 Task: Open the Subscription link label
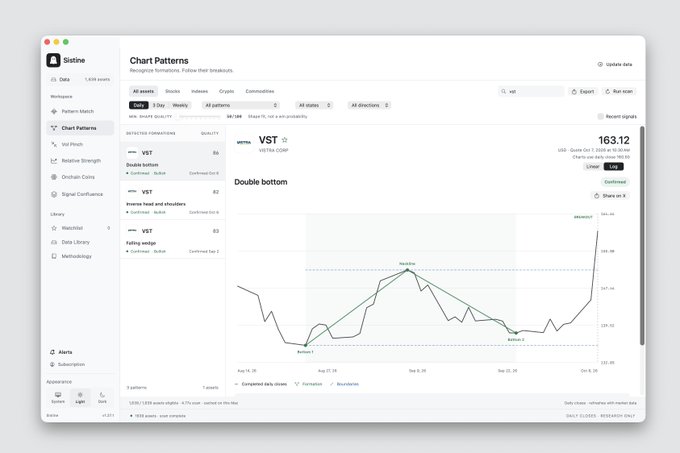[x=72, y=365]
